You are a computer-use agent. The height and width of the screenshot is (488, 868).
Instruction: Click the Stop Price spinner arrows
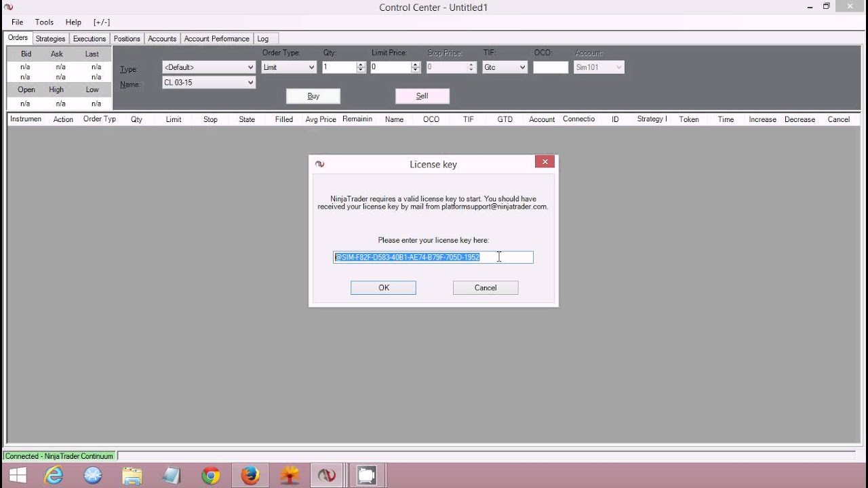471,67
